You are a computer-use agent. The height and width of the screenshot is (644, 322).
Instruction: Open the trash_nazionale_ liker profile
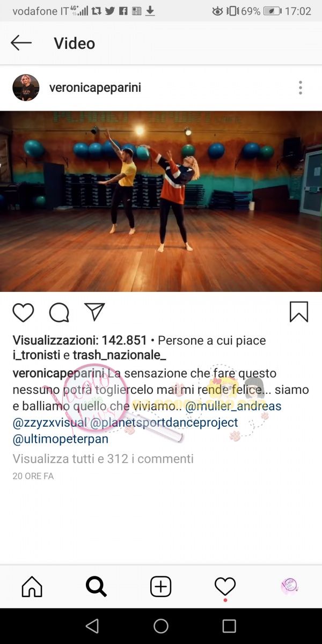[x=119, y=355]
